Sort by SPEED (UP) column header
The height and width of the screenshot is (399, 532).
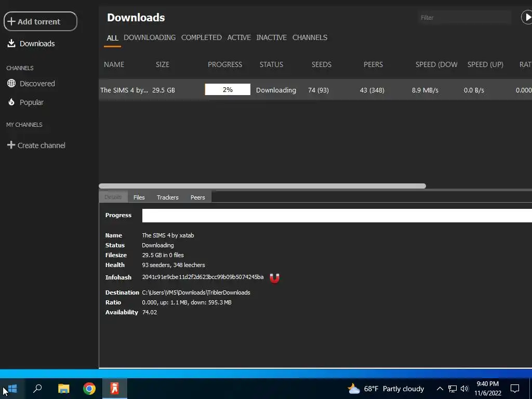[x=485, y=64]
